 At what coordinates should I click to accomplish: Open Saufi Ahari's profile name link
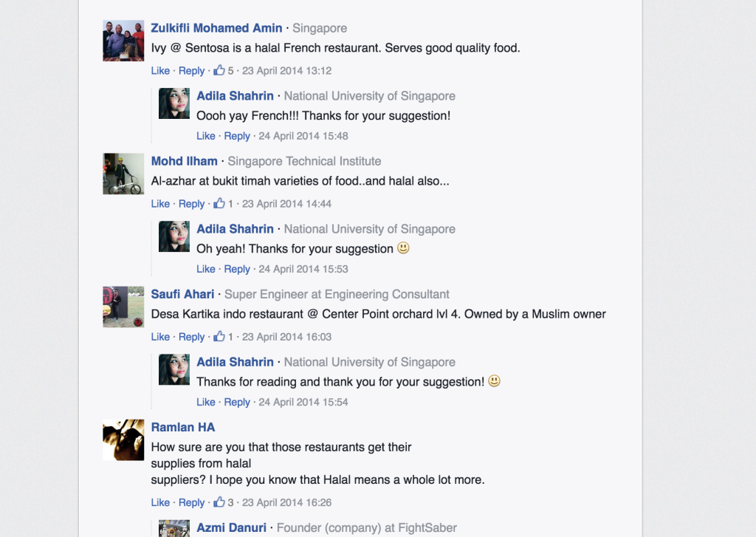[x=182, y=294]
